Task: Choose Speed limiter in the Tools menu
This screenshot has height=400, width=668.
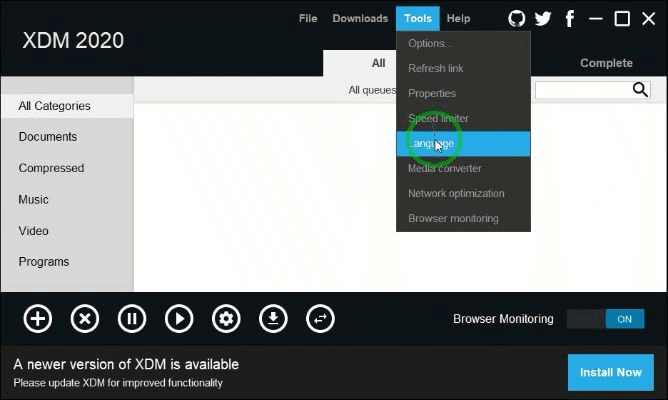Action: tap(438, 118)
